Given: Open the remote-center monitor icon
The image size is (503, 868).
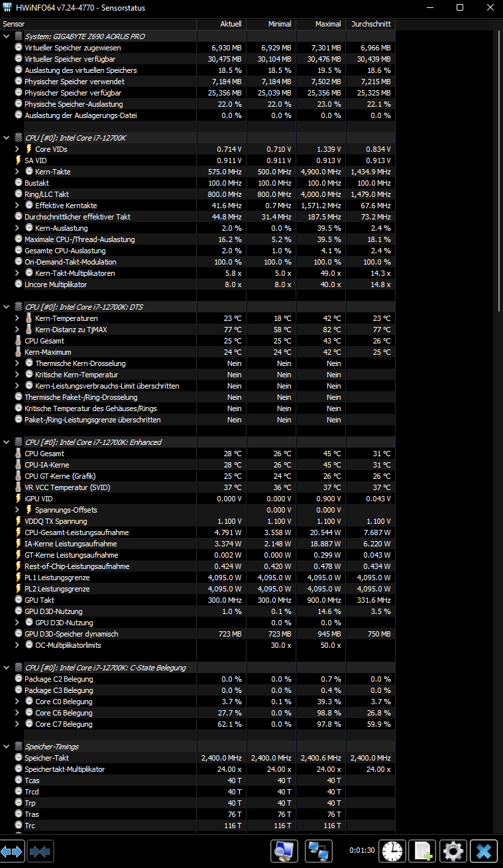Looking at the screenshot, I should point(284,851).
